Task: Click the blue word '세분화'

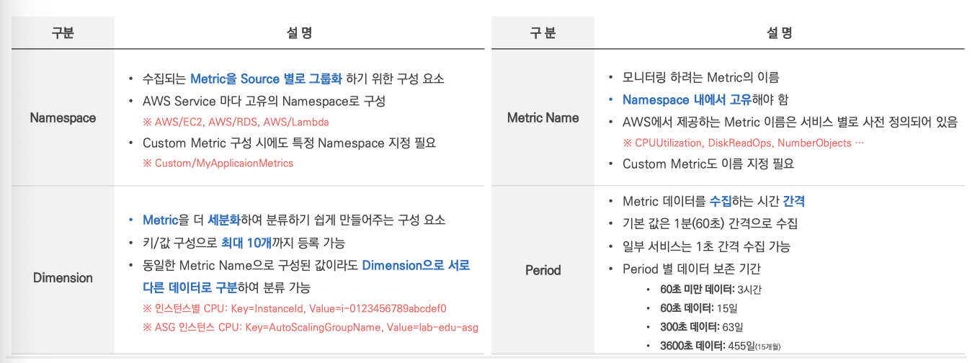Action: tap(225, 220)
